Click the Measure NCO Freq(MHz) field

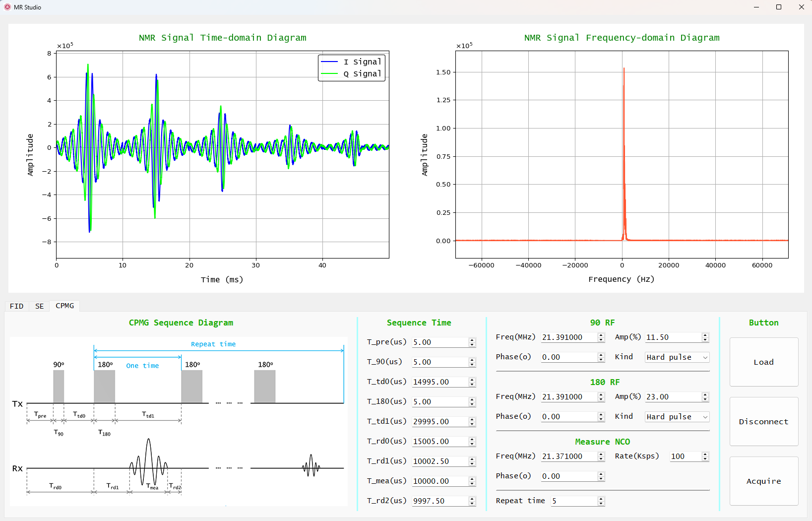point(568,456)
